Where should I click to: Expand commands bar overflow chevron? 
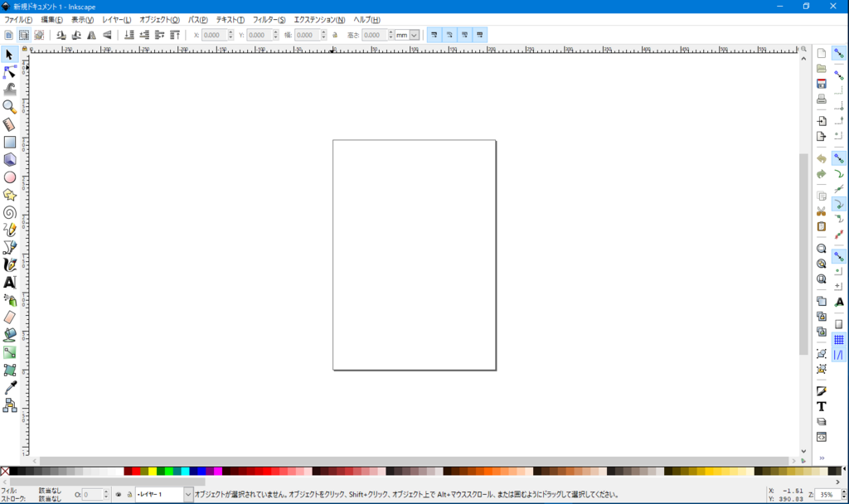tap(822, 458)
